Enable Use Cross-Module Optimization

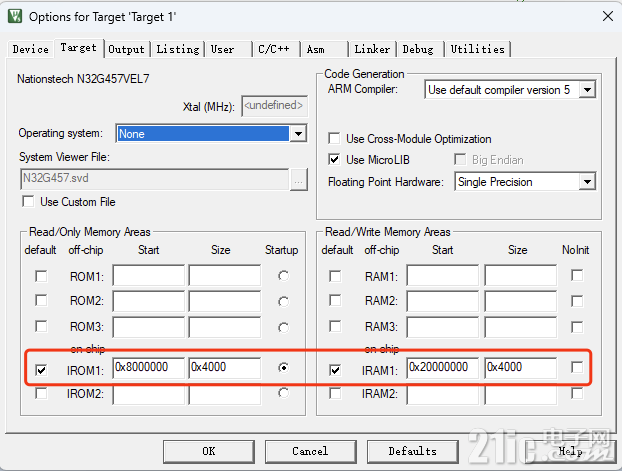pos(334,139)
